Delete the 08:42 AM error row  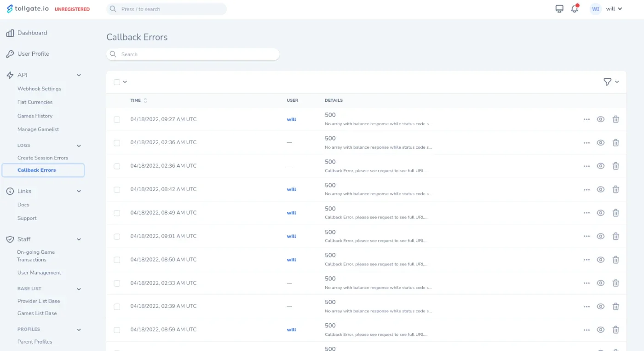pyautogui.click(x=615, y=189)
